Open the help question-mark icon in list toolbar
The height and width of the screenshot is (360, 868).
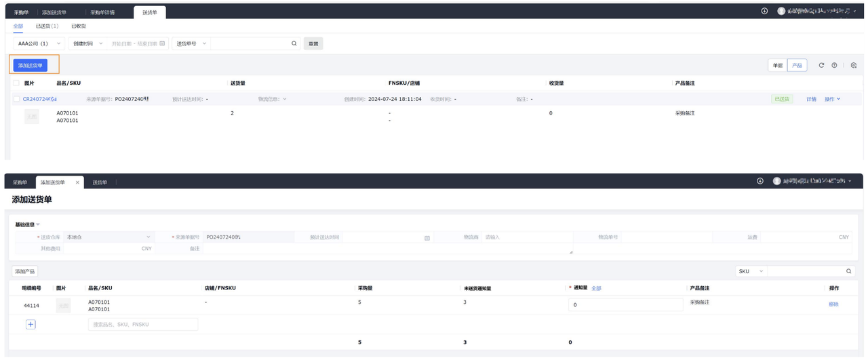click(834, 65)
